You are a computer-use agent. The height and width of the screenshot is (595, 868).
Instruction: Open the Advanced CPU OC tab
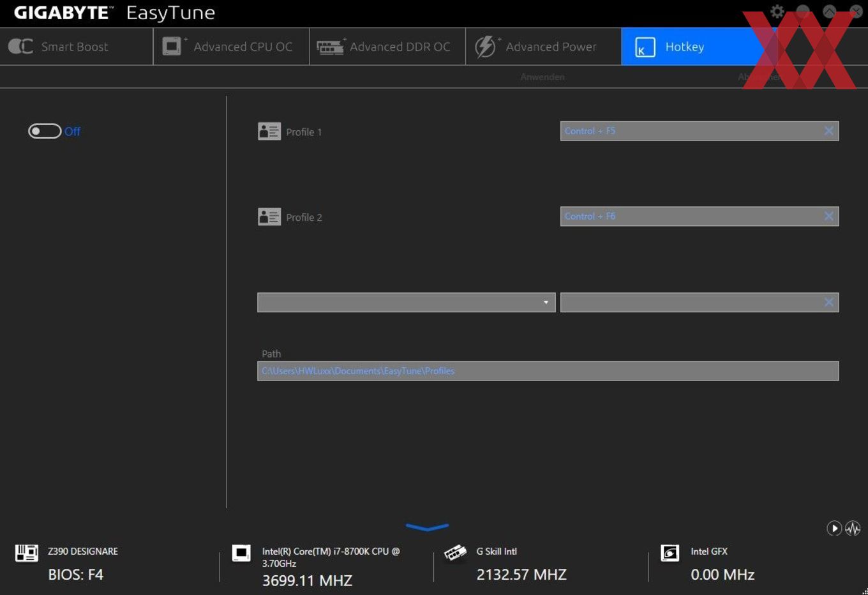[x=232, y=46]
